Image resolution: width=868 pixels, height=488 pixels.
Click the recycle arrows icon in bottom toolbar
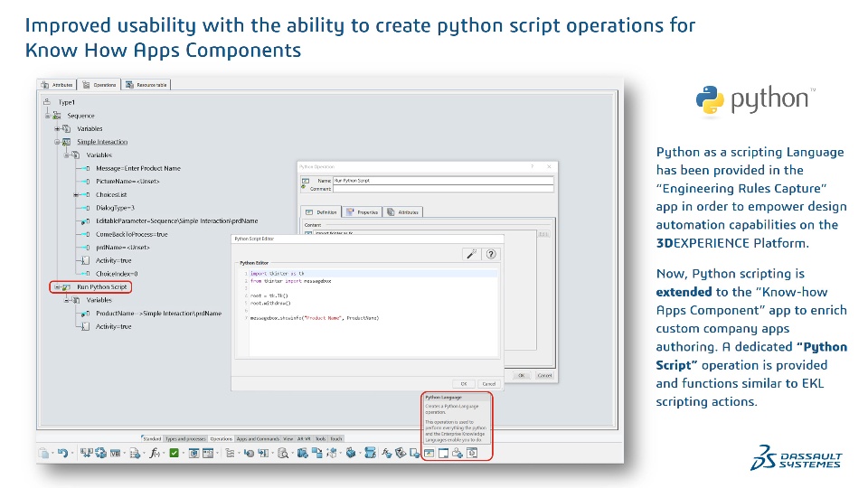(100, 453)
